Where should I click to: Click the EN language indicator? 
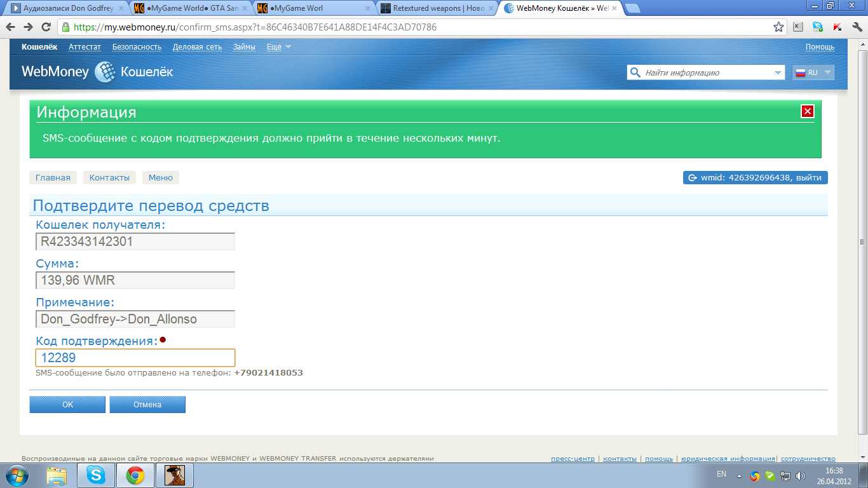(x=721, y=474)
